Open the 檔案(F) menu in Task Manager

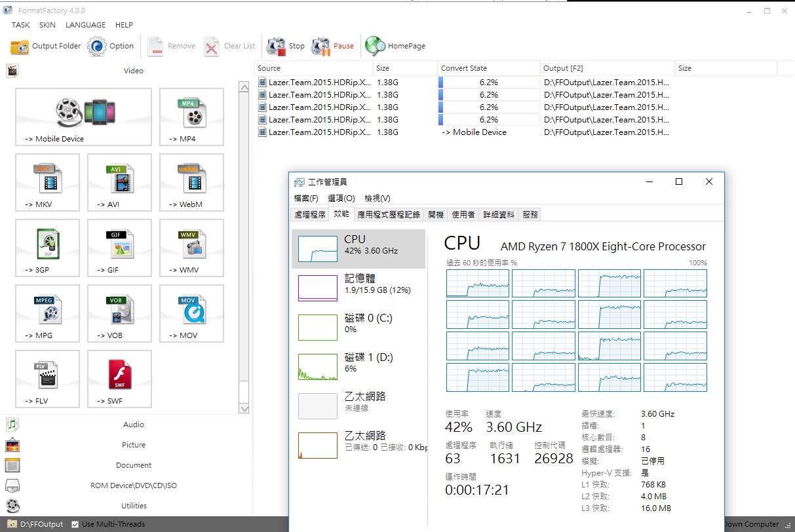pyautogui.click(x=306, y=199)
